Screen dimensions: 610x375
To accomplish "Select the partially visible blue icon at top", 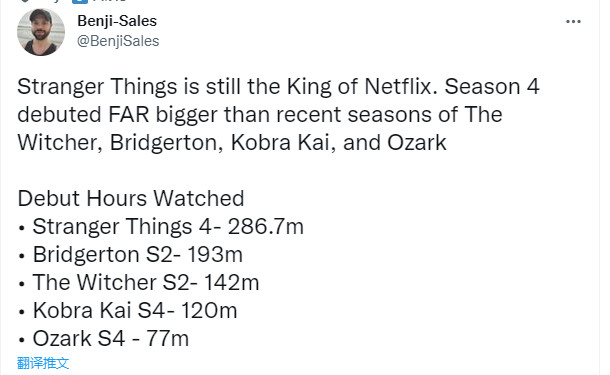I will tap(79, 2).
